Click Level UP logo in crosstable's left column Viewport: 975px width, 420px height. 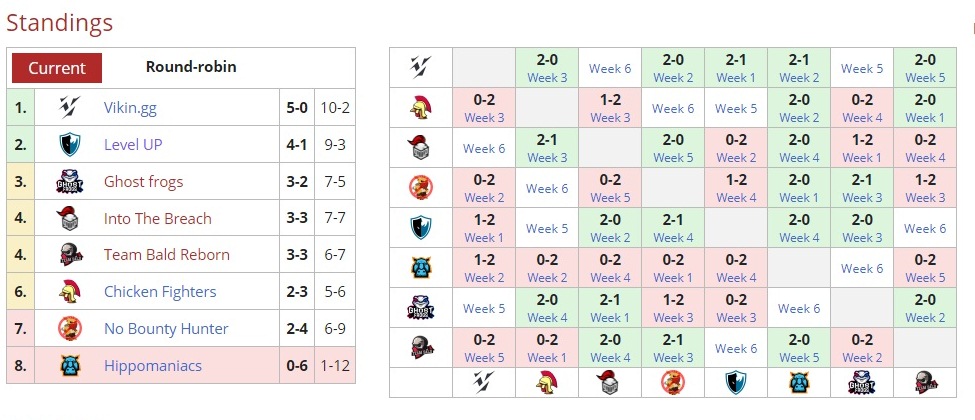(420, 227)
